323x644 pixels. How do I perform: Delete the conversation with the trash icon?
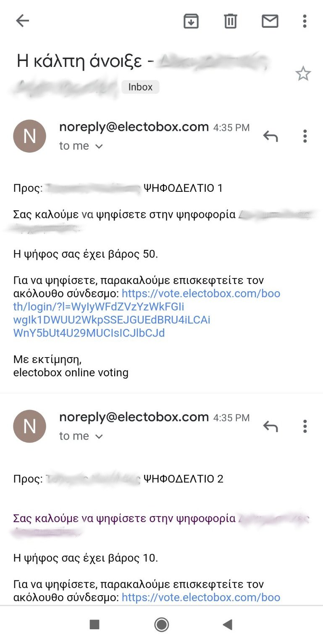(x=230, y=21)
